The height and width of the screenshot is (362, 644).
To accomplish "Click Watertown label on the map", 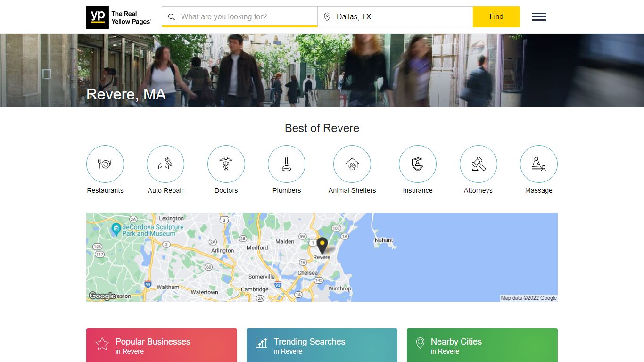I will 204,292.
